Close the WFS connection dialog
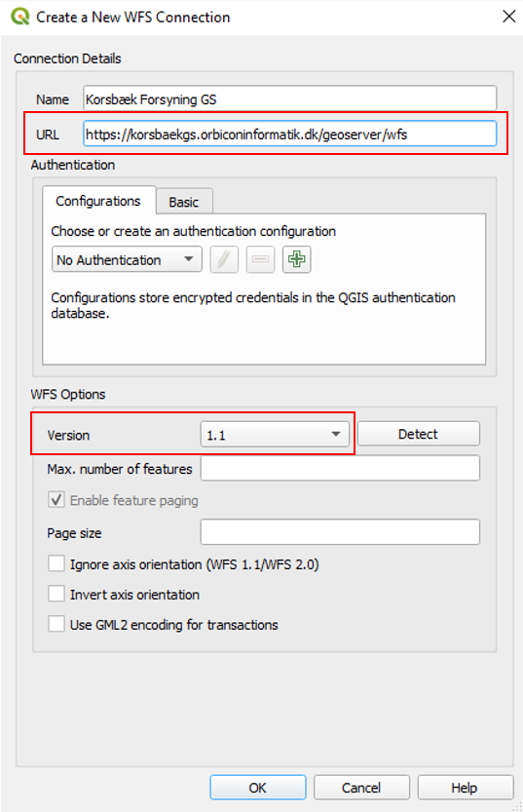Screen dimensions: 523x812 [509, 17]
